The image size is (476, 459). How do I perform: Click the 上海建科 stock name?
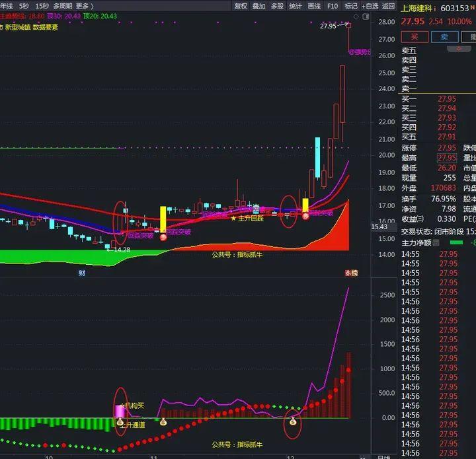click(416, 9)
